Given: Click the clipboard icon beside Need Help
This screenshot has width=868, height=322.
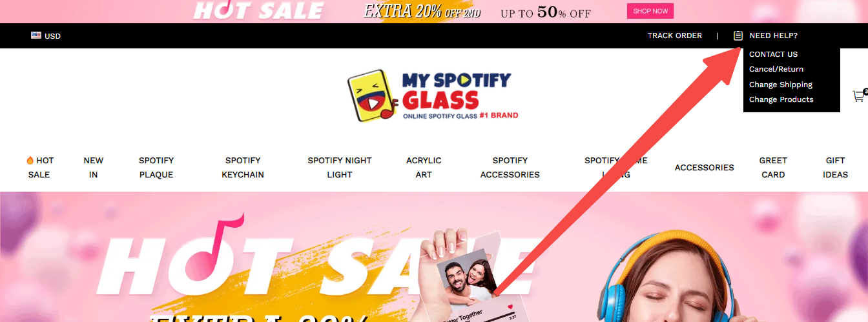Looking at the screenshot, I should tap(738, 35).
